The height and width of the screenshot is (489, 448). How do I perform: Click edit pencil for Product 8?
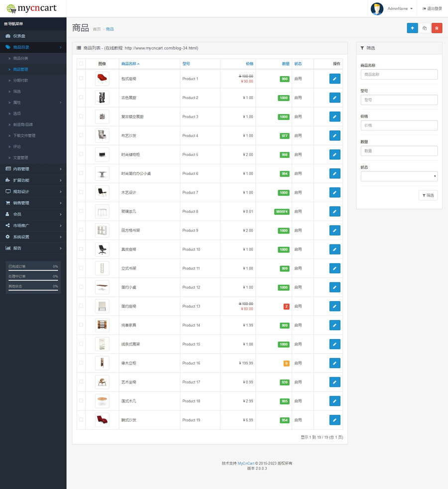[x=335, y=212]
